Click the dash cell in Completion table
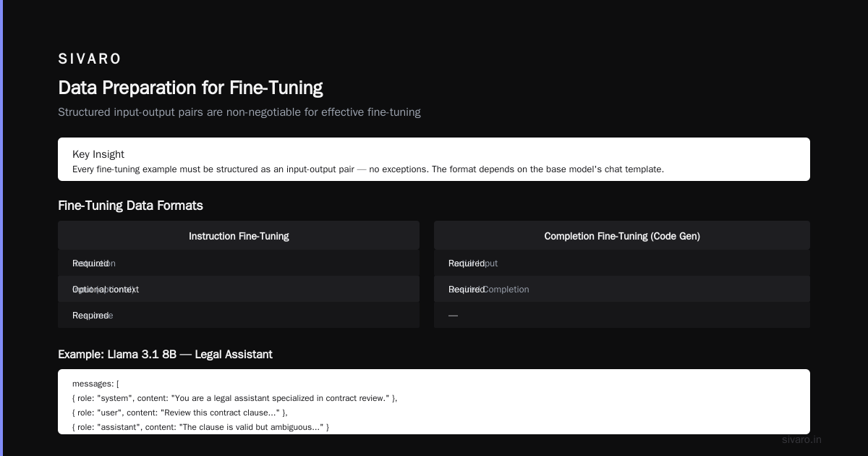Screen dimensions: 868x456 point(622,316)
